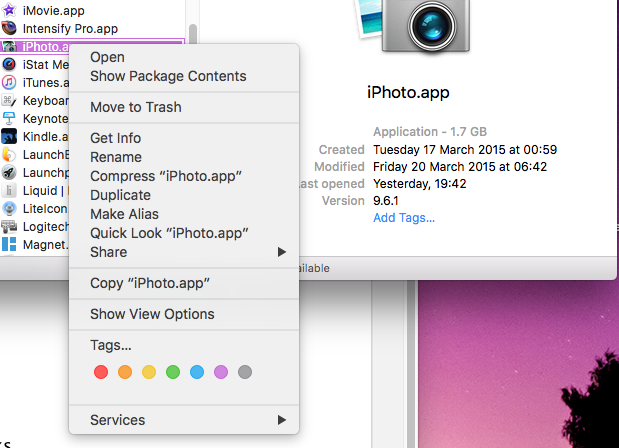Viewport: 619px width, 448px height.
Task: Click the Launchpad rocket icon
Action: pos(9,172)
